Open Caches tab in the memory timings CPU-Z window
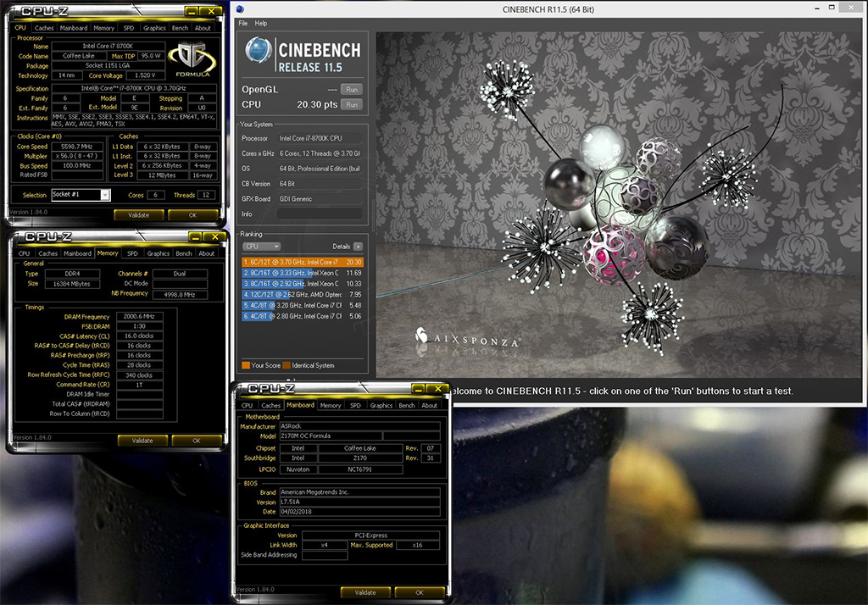Screen dimensions: 868x605 coord(47,253)
